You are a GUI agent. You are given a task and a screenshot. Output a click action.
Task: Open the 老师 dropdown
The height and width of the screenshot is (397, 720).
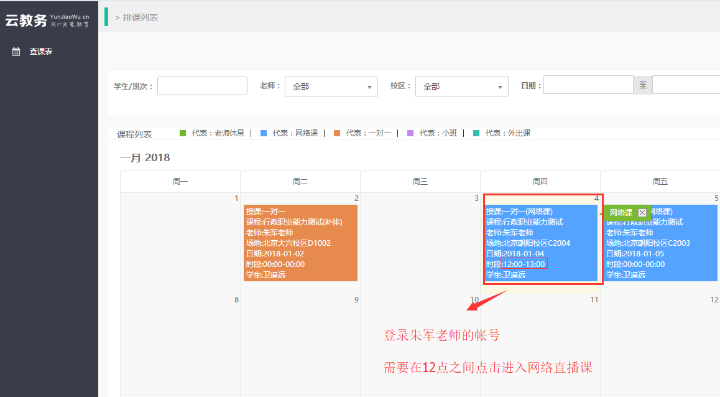pyautogui.click(x=331, y=86)
